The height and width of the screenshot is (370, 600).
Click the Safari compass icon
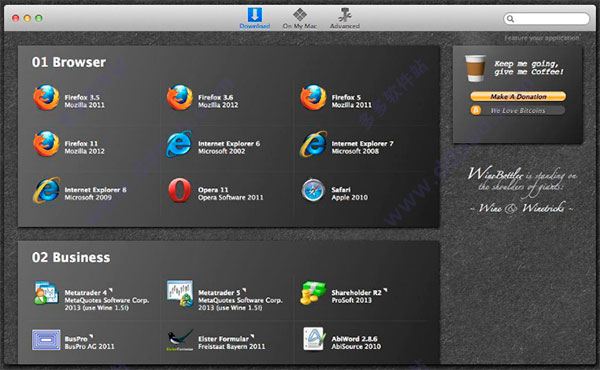coord(313,190)
